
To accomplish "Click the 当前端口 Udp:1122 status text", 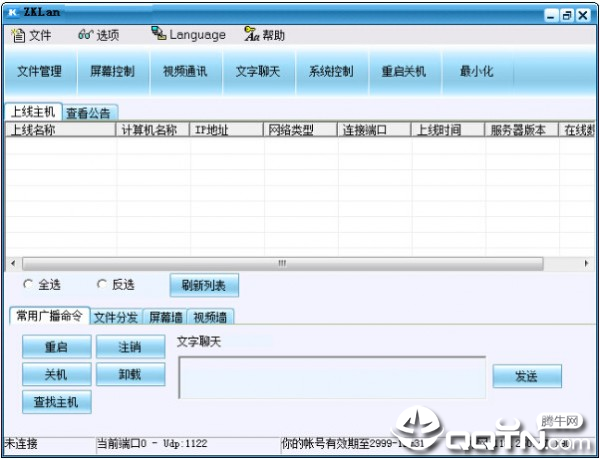I will [x=152, y=444].
